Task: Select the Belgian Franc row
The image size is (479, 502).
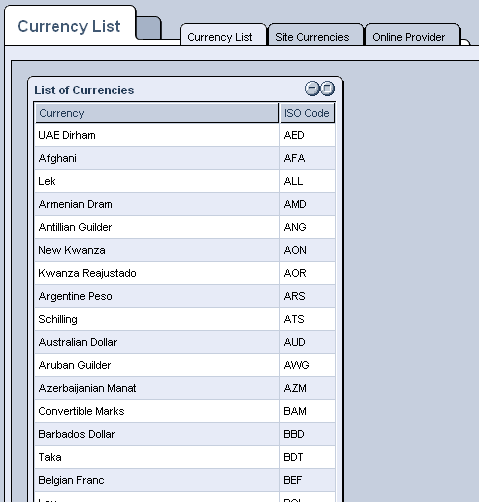Action: pos(185,480)
